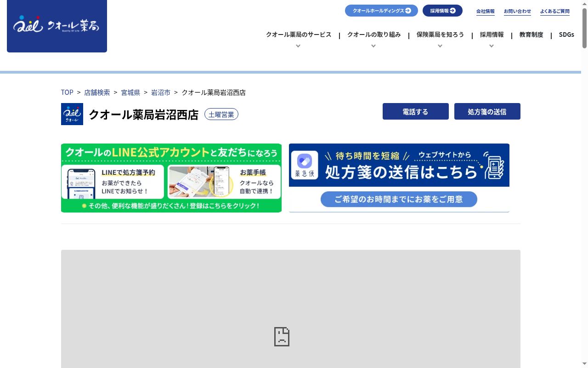Click the page vertical scrollbar thumb
Screen dimensions: 588x368
point(584,28)
